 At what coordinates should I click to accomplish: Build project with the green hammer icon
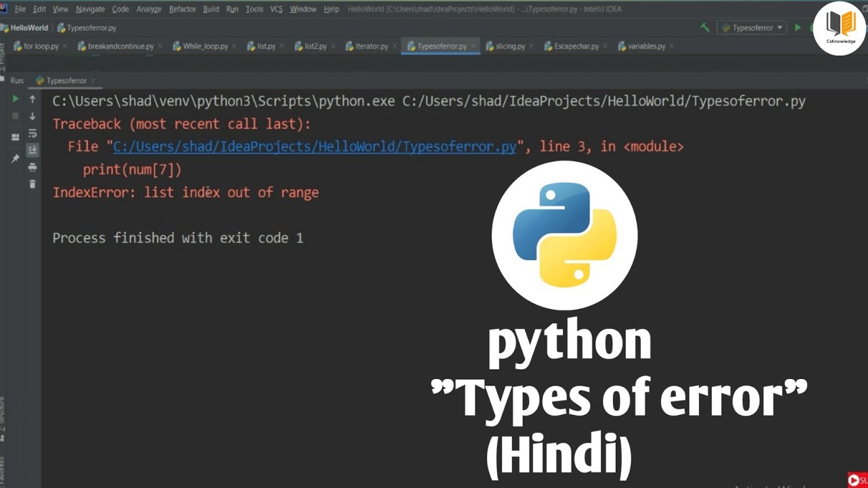705,28
